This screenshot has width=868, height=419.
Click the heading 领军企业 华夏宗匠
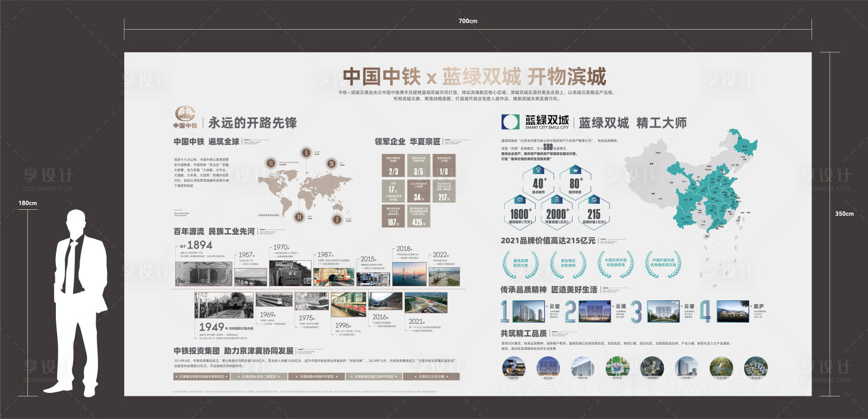click(407, 141)
